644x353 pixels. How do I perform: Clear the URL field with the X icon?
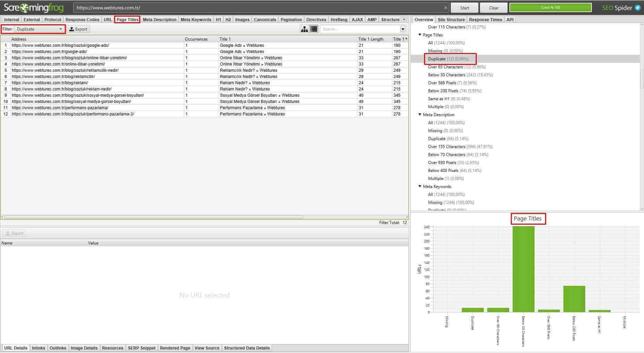click(446, 7)
